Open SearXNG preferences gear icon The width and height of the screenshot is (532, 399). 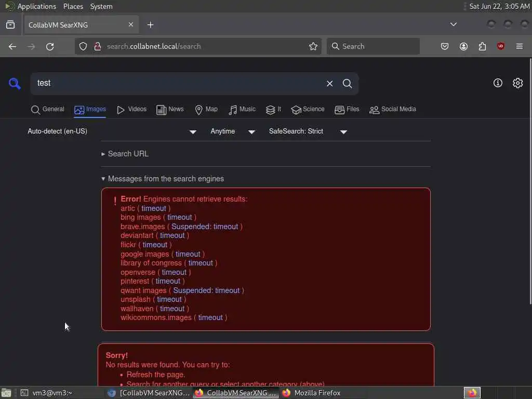point(518,83)
